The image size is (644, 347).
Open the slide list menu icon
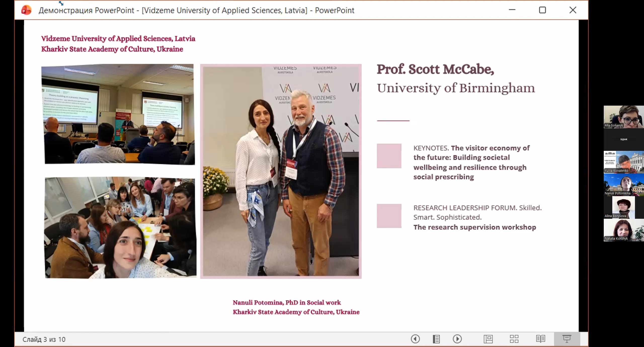pyautogui.click(x=436, y=339)
